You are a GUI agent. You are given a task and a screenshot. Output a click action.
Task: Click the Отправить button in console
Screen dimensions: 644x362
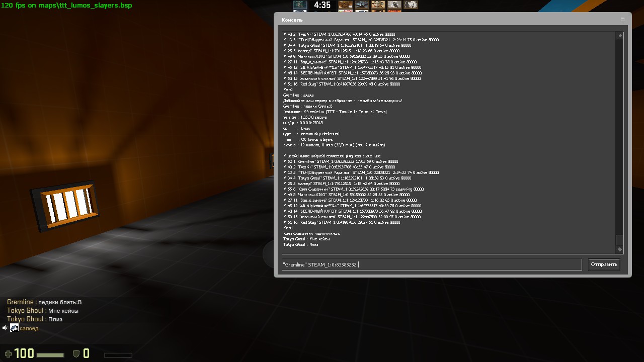(x=604, y=264)
